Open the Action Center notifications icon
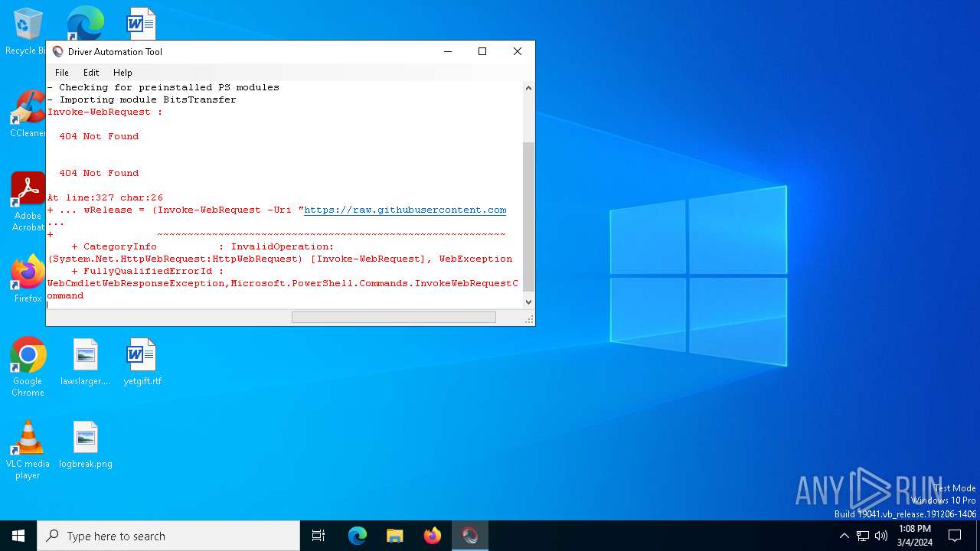 point(955,536)
